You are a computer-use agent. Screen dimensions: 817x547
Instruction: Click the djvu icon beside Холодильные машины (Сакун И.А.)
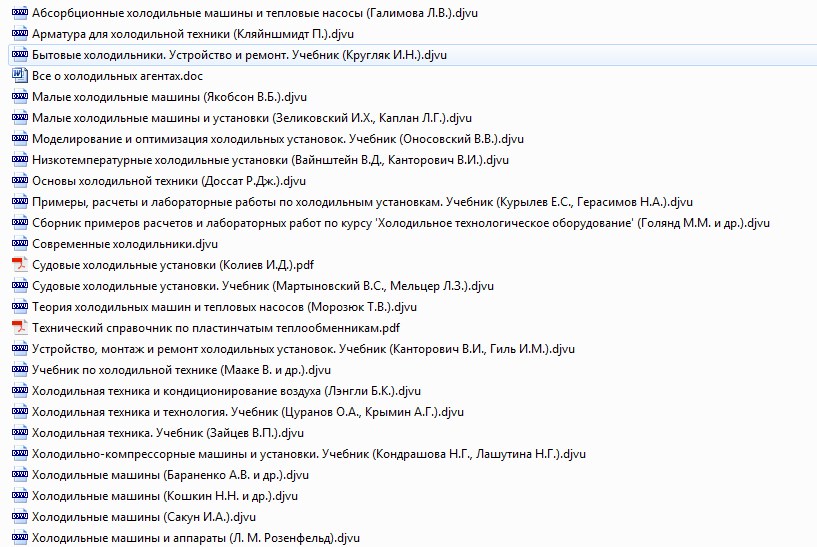pos(20,517)
